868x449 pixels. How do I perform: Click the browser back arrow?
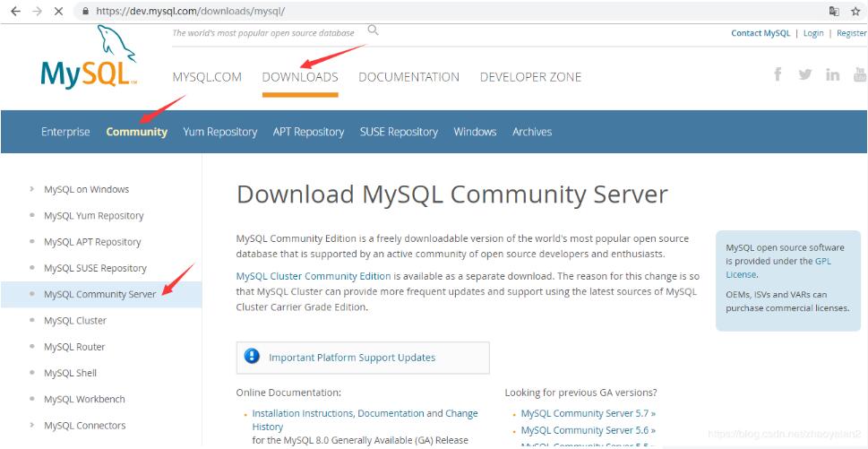point(15,11)
